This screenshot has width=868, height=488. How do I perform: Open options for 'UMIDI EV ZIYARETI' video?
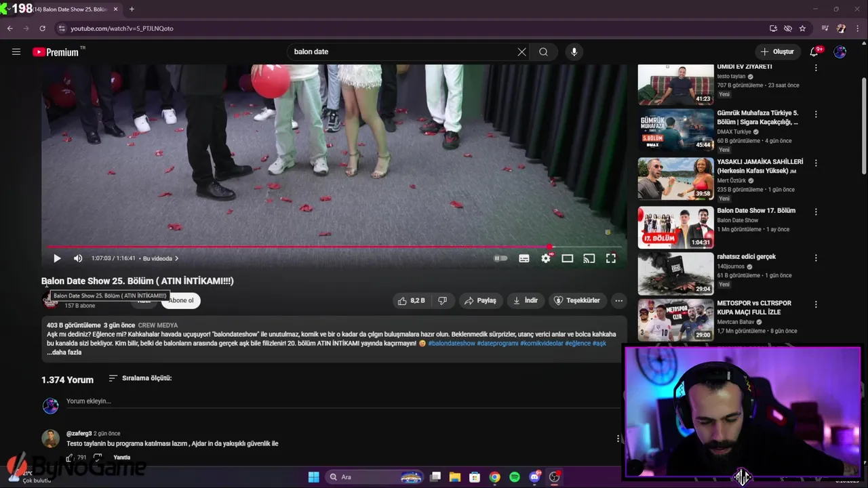816,68
